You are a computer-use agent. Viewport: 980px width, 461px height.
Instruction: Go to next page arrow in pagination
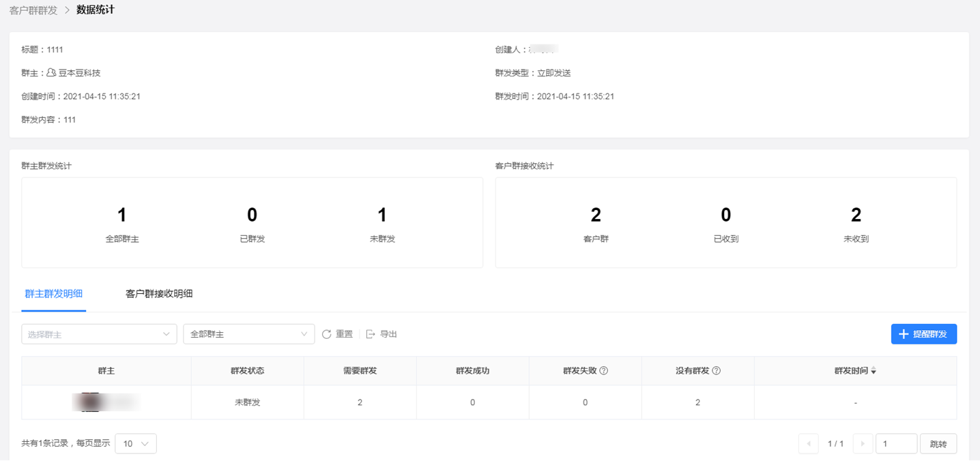coord(863,444)
